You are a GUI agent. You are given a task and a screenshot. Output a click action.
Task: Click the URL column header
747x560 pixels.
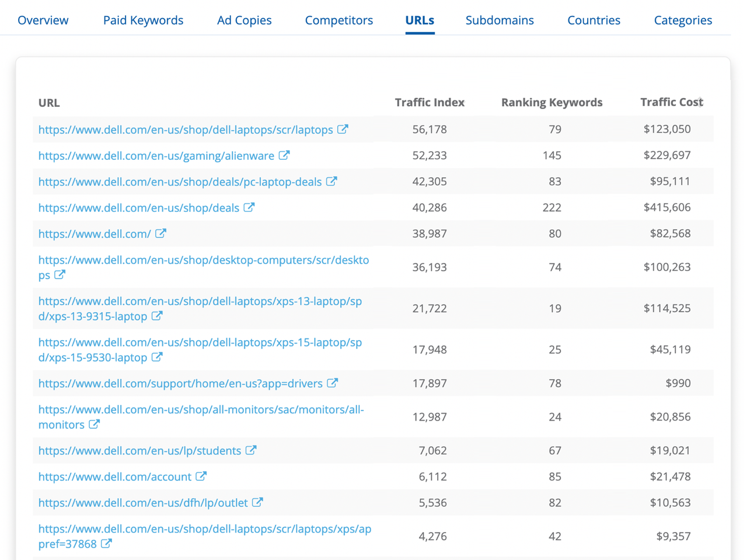[49, 103]
